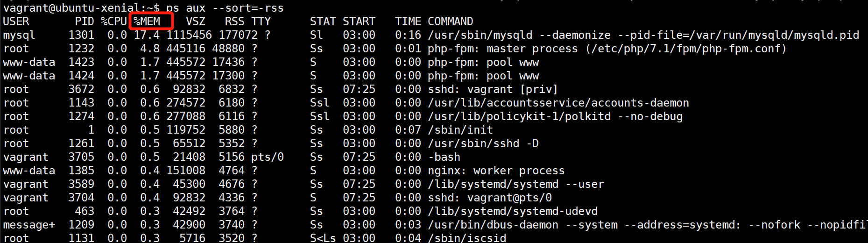The image size is (868, 243).
Task: Click the 17.4 memory percentage value
Action: 147,35
